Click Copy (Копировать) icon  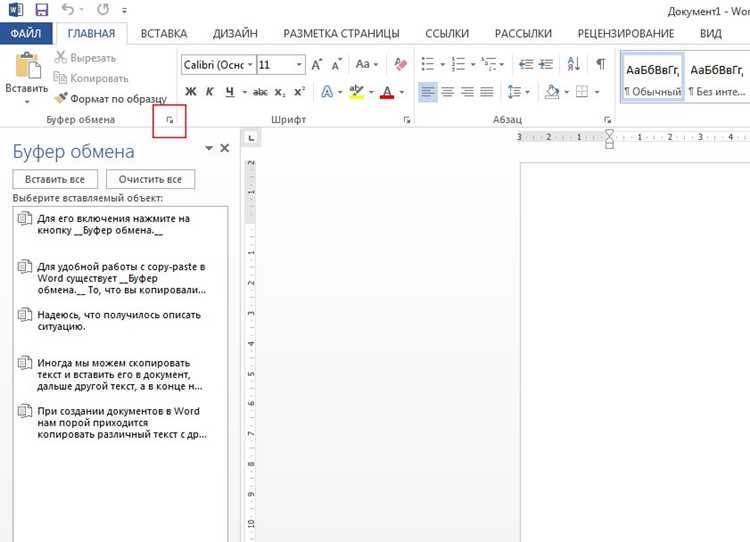pos(61,77)
